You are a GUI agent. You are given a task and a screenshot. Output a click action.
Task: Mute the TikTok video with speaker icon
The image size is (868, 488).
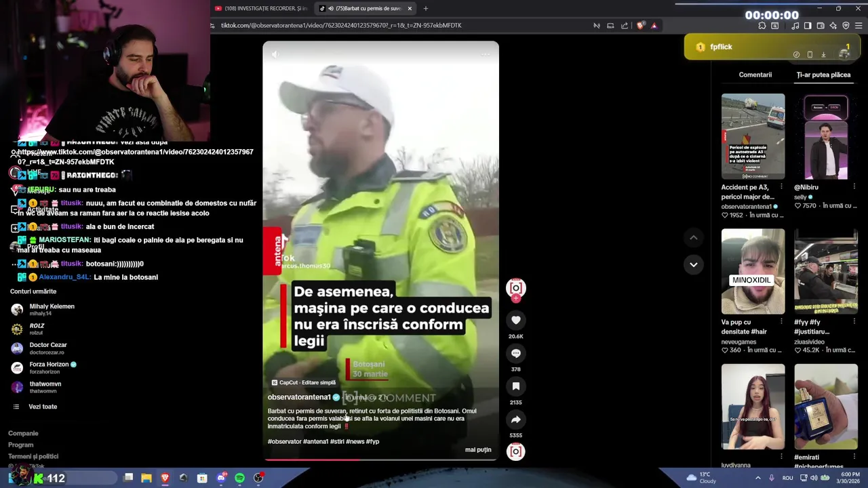tap(275, 54)
